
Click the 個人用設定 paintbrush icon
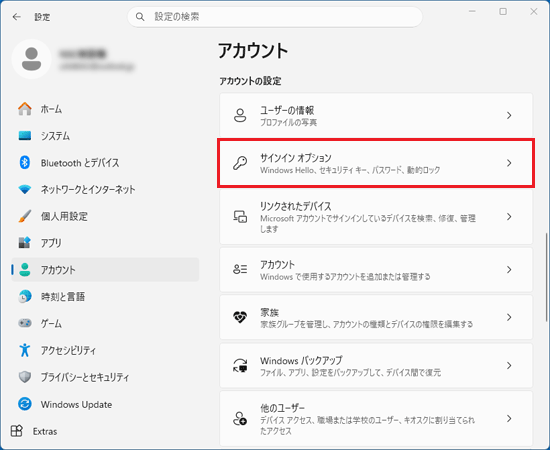coord(25,216)
